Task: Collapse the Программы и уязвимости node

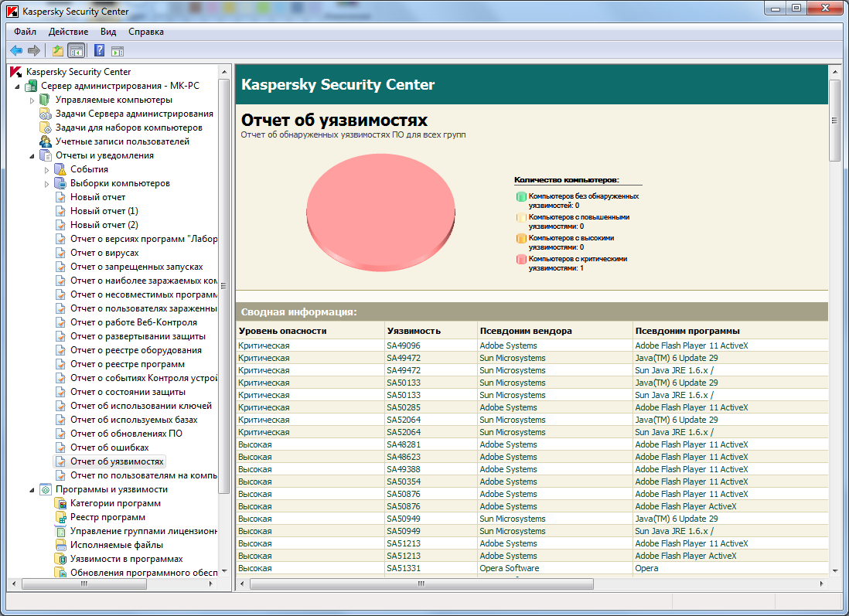Action: 32,489
